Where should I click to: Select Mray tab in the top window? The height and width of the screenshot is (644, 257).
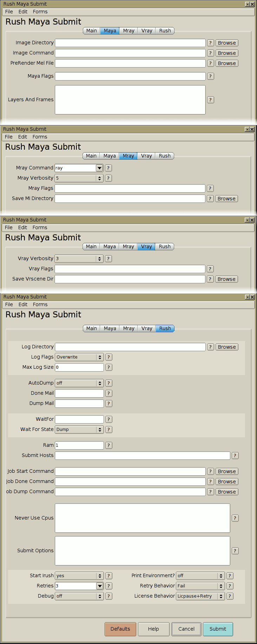tap(129, 31)
